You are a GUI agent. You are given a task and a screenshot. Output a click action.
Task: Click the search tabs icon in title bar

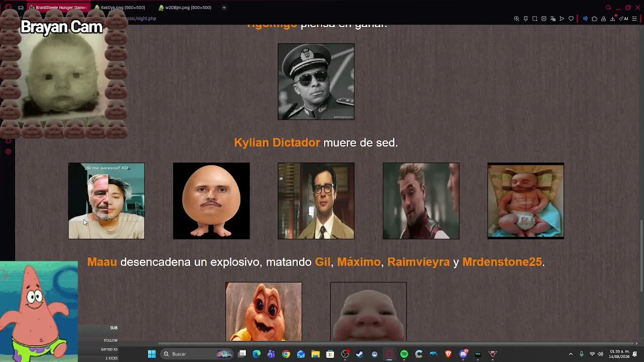click(x=608, y=8)
